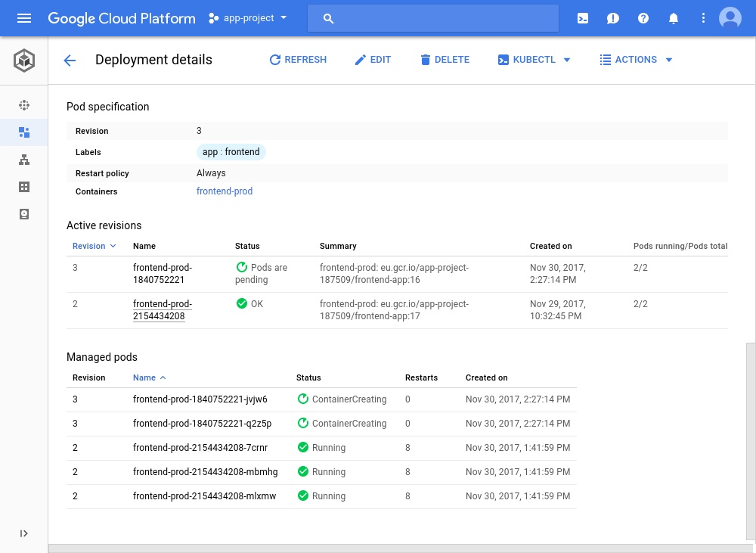The image size is (756, 553).
Task: Click the Nov 29, 2017 created date
Action: [557, 310]
